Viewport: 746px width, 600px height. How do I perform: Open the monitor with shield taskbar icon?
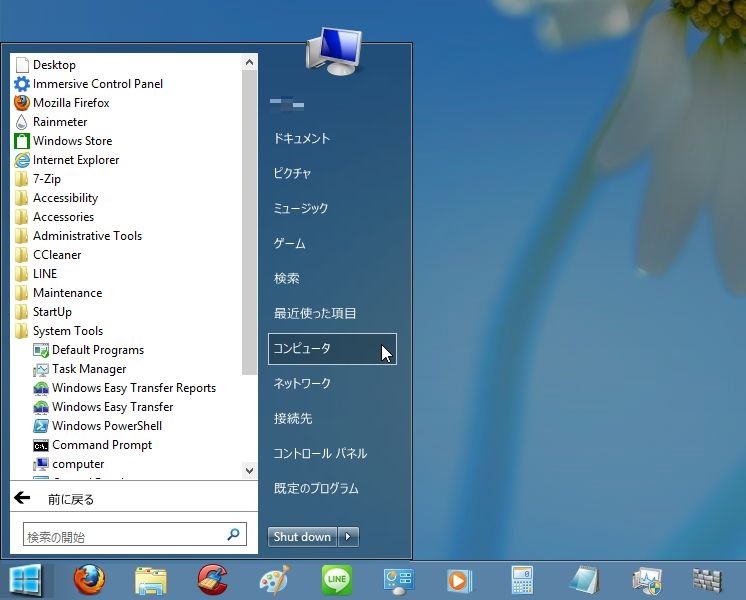[x=647, y=581]
